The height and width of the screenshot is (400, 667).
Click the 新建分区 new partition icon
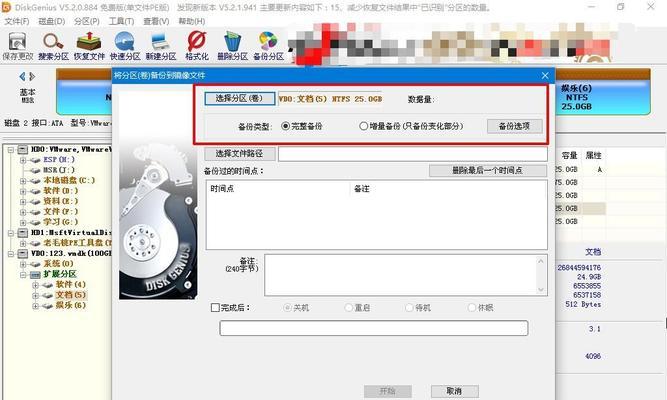coord(161,46)
